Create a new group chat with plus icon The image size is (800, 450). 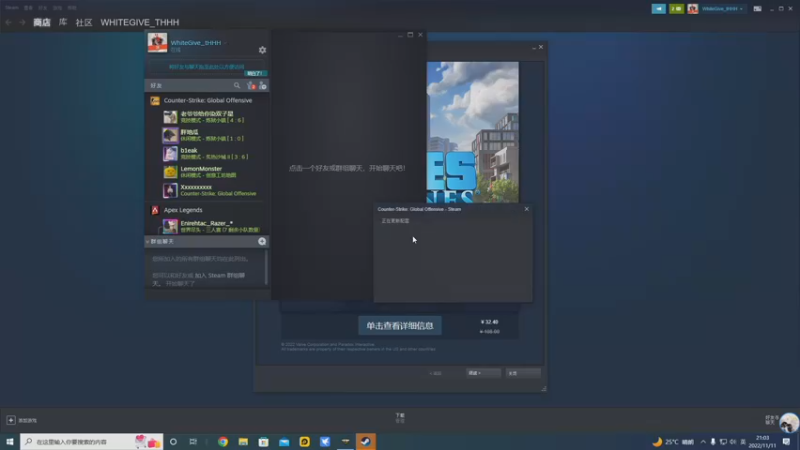tap(262, 241)
